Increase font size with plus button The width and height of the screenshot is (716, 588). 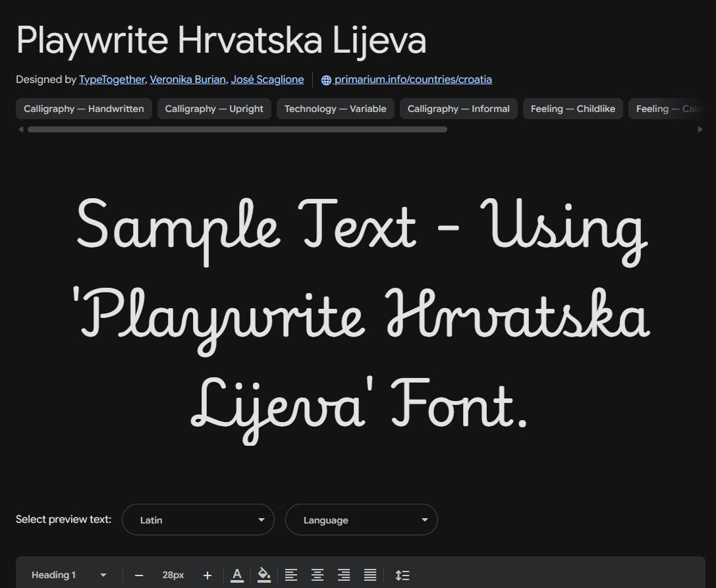tap(207, 575)
